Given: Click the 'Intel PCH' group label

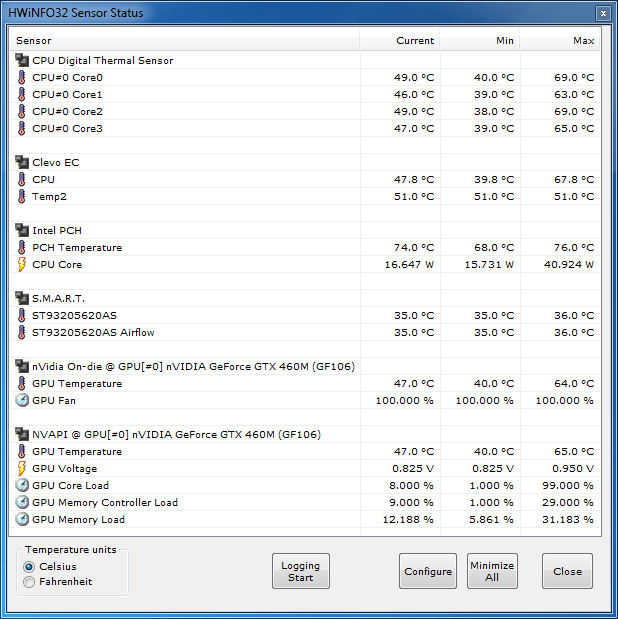Looking at the screenshot, I should click(57, 231).
